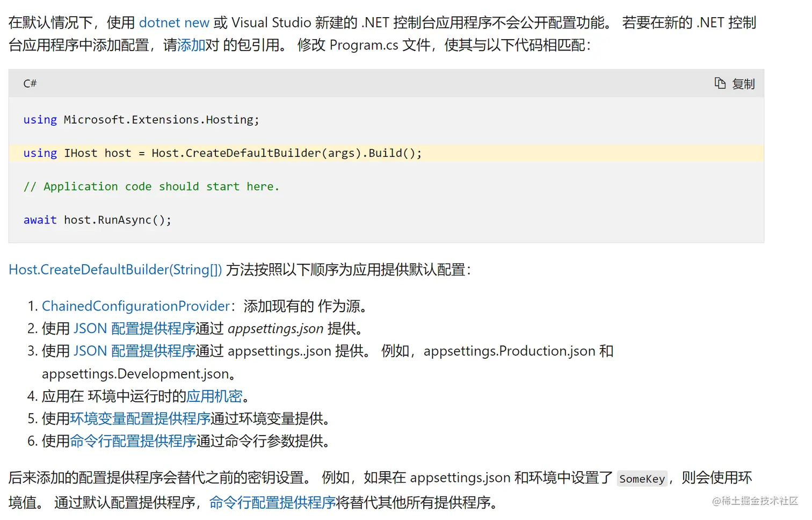Open the dotnet new link
This screenshot has width=812, height=520.
174,23
